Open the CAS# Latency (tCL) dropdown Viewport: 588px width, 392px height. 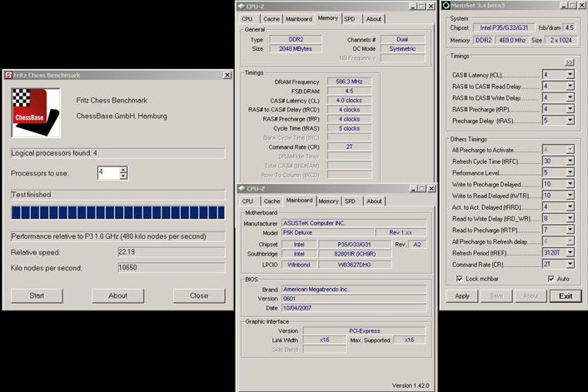[x=570, y=74]
